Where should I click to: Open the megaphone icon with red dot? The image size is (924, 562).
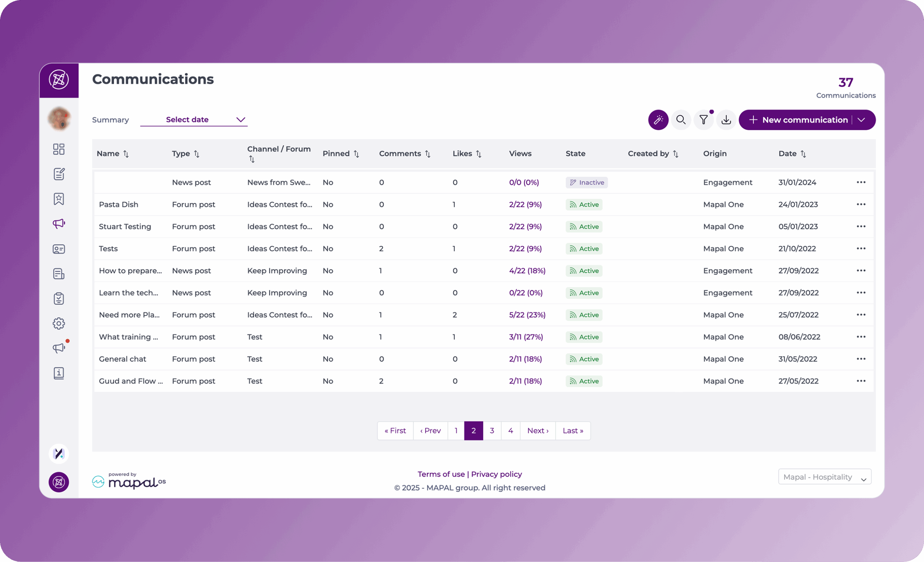[59, 348]
